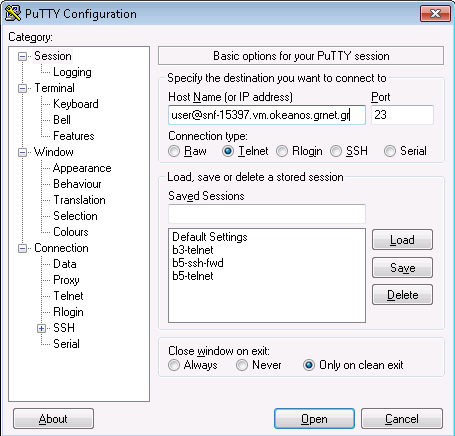
Task: Click the PuTTY icon in title bar
Action: 13,14
